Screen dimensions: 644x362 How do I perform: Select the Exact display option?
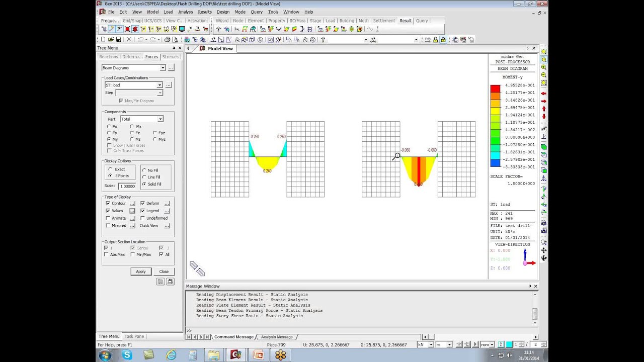coord(110,169)
